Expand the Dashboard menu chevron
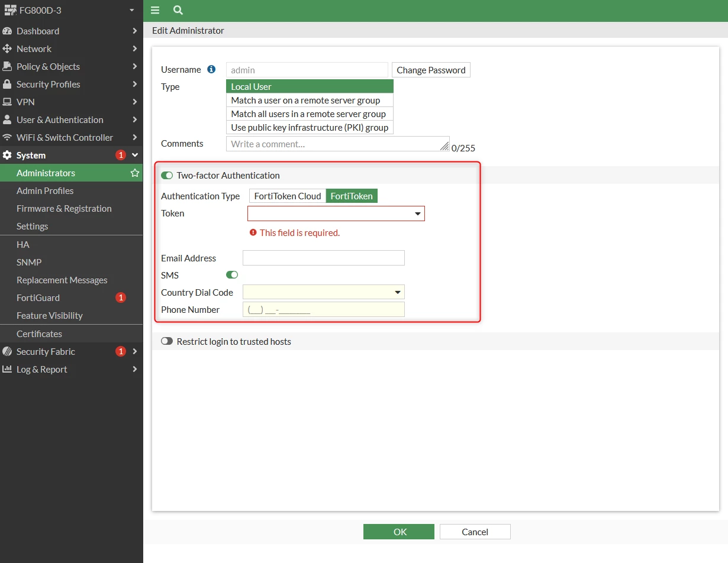Viewport: 728px width, 563px height. pyautogui.click(x=135, y=31)
